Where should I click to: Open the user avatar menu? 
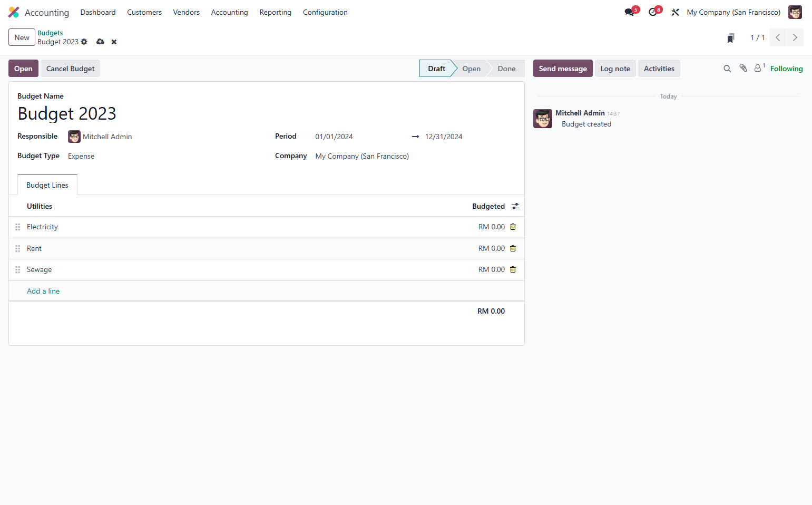click(x=795, y=12)
